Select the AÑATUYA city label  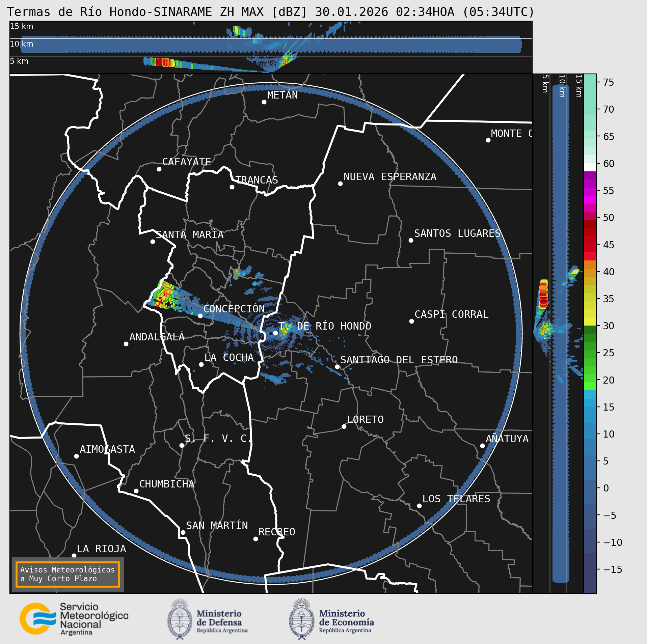coord(507,439)
